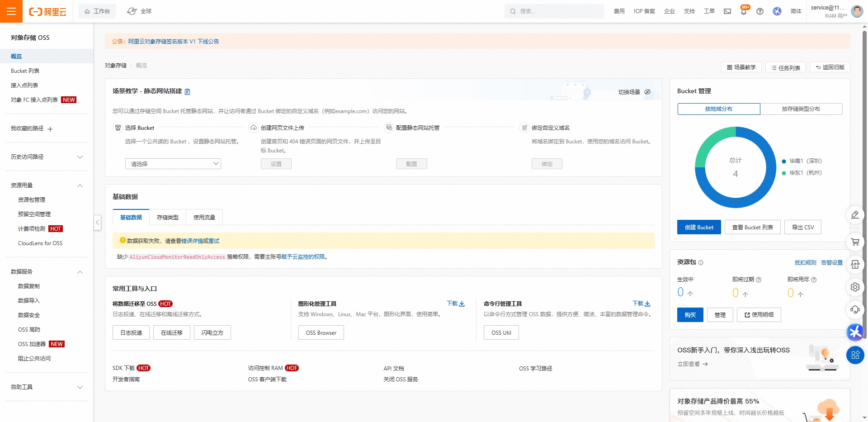Expand the 历史访问路径 section

[x=80, y=157]
